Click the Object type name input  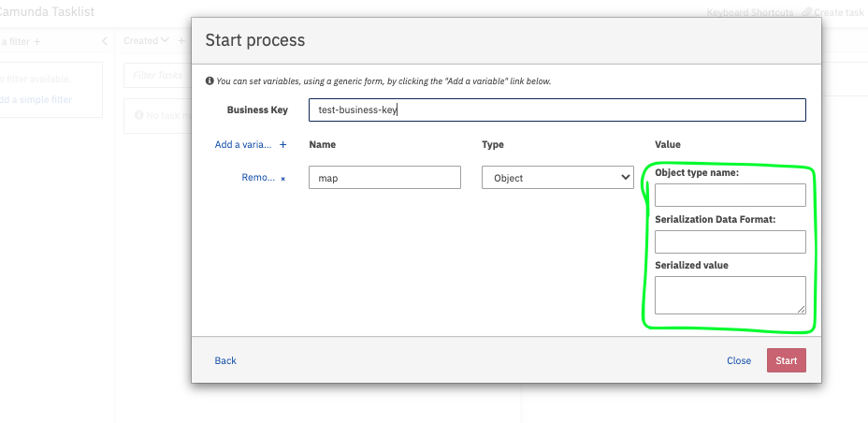pyautogui.click(x=730, y=195)
